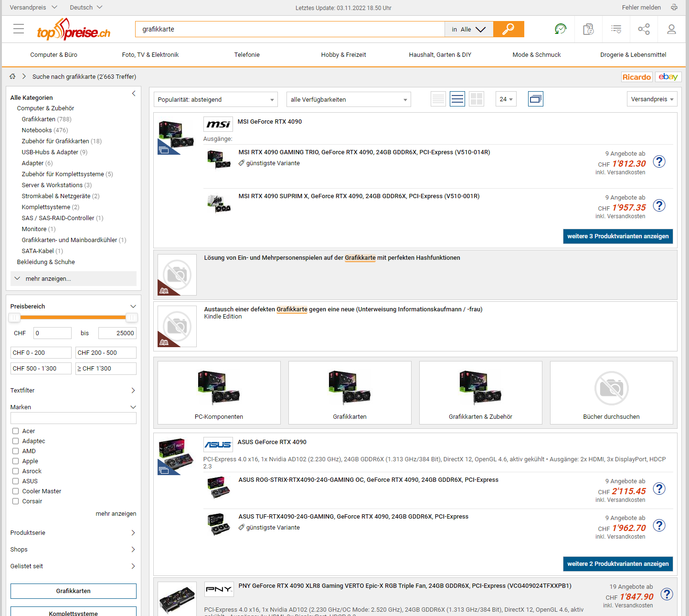Switch to grid tile view icon
The width and height of the screenshot is (689, 616).
(477, 99)
